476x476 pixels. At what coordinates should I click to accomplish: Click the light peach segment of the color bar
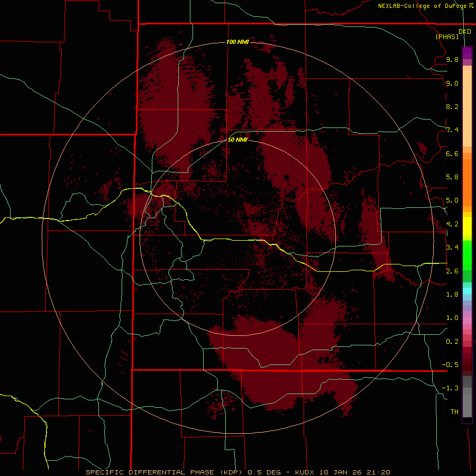coord(467,108)
